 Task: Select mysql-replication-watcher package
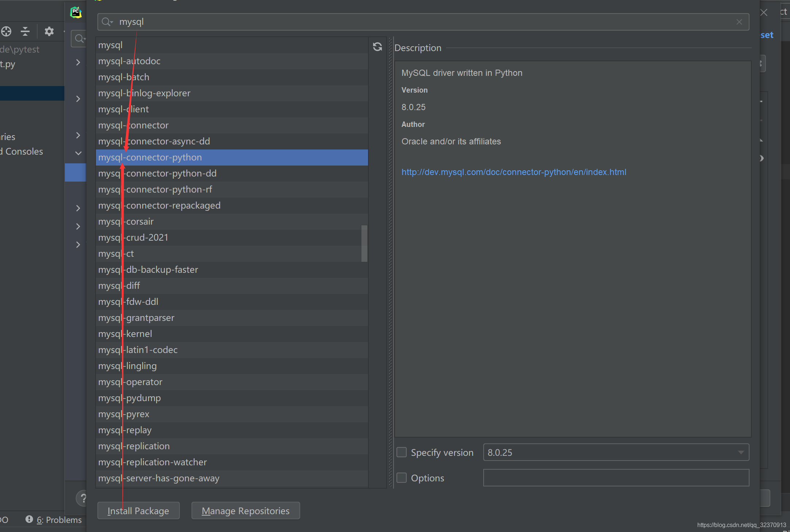[x=232, y=462]
